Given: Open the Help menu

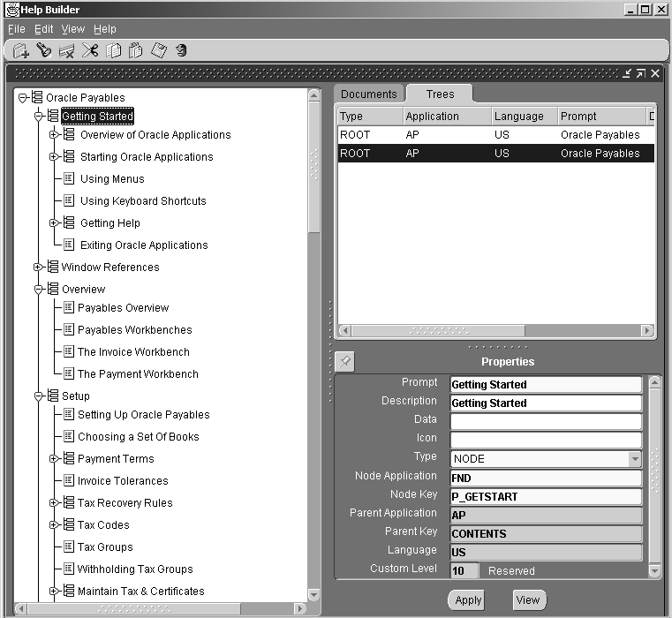Looking at the screenshot, I should 105,29.
